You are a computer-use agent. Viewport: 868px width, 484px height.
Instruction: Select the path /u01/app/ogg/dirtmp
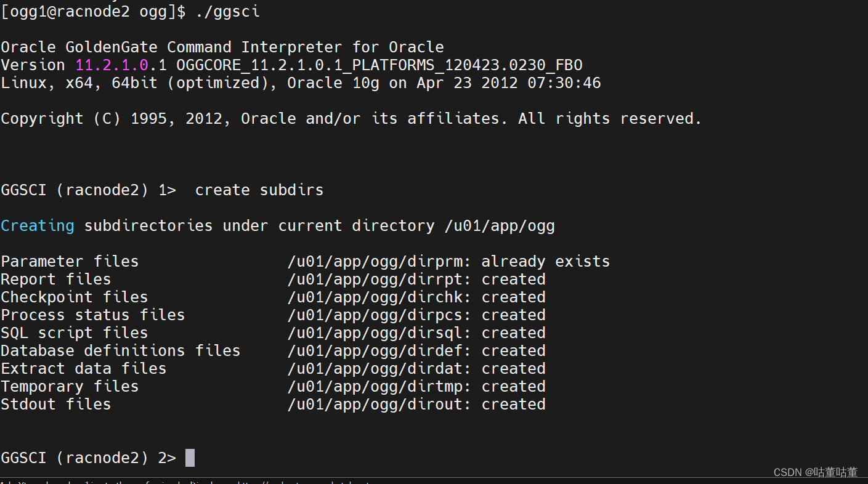click(376, 386)
